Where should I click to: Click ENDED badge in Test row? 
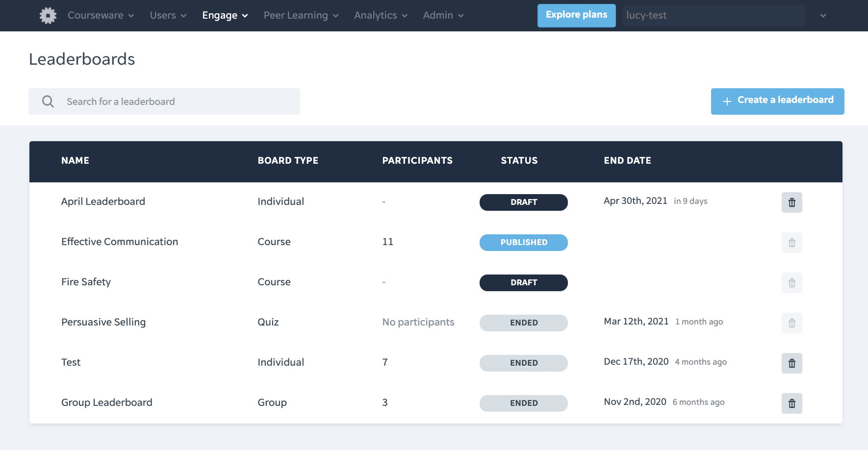[524, 363]
